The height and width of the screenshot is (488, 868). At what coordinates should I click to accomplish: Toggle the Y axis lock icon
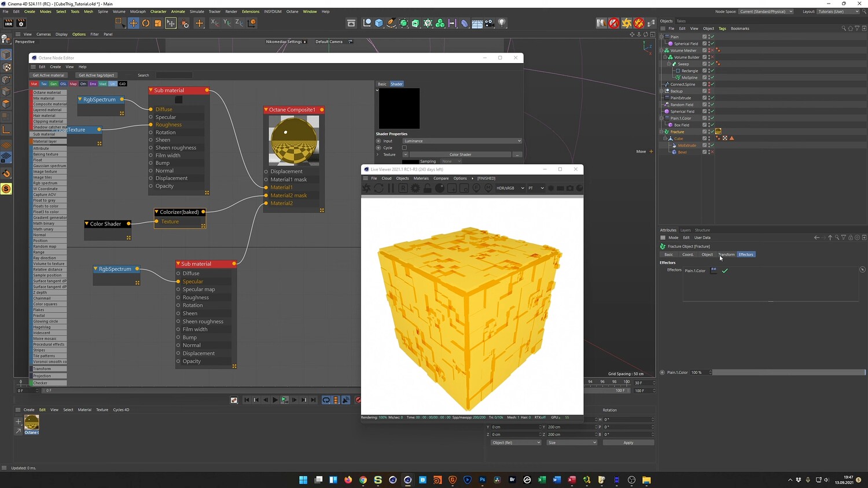click(x=227, y=23)
